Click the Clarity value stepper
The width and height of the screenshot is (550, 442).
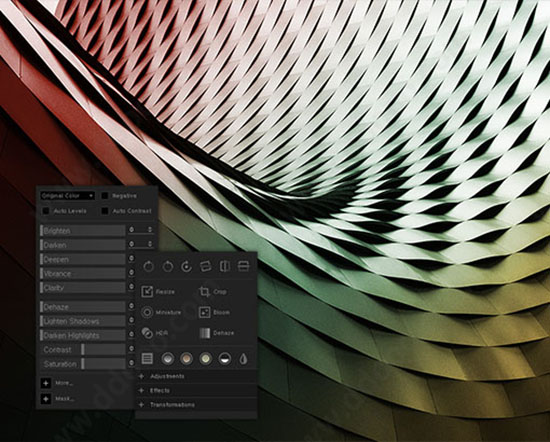pos(132,287)
